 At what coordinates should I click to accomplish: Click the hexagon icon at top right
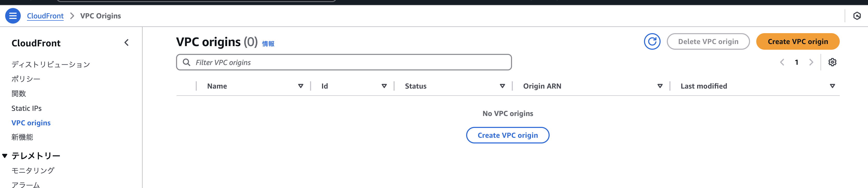pyautogui.click(x=857, y=16)
